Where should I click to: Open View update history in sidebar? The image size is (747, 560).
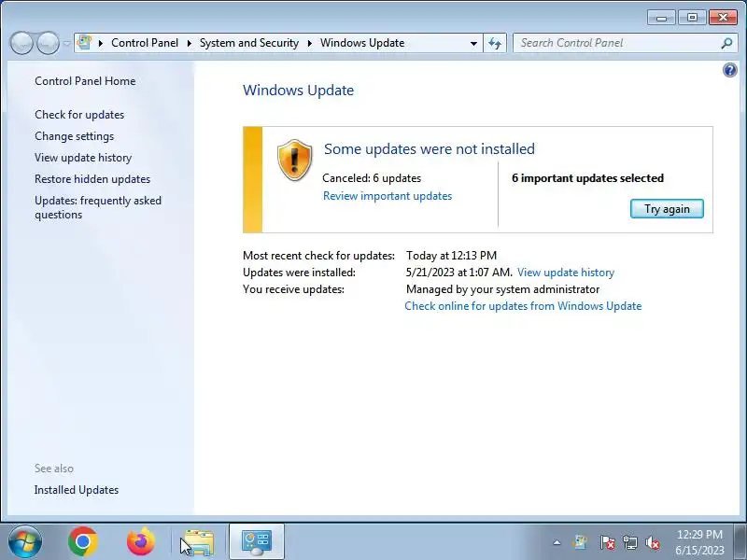83,158
